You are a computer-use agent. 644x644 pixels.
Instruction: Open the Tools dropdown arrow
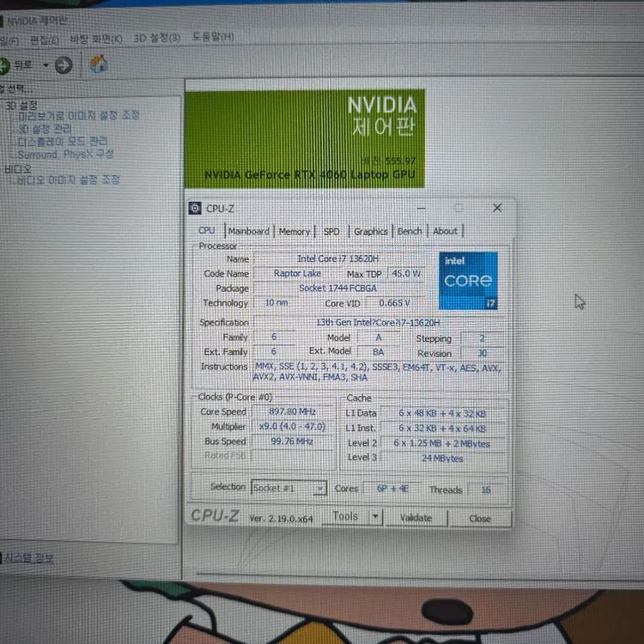(x=375, y=517)
